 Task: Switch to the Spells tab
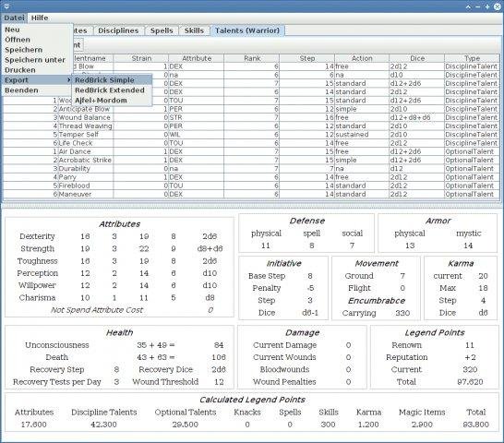162,30
